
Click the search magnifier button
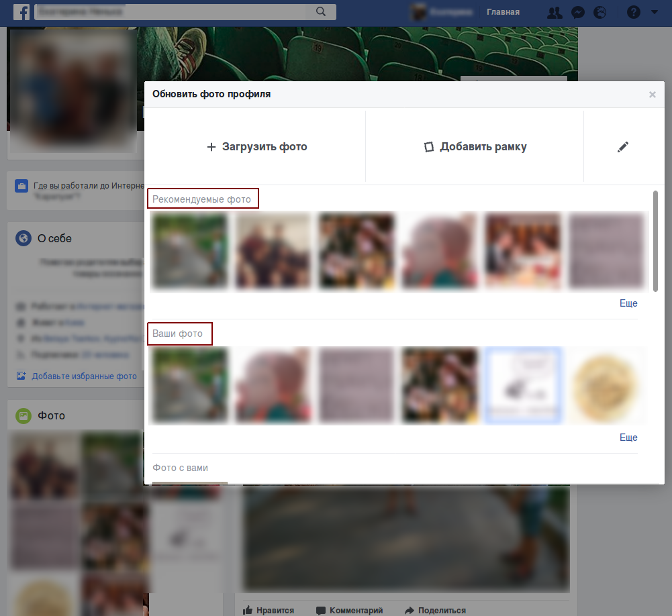coord(321,12)
